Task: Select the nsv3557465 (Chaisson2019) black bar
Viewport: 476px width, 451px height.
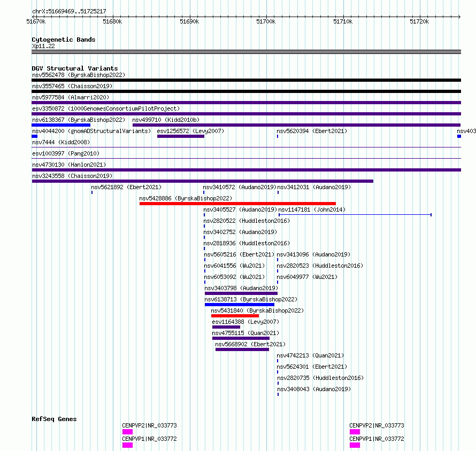Action: pos(246,91)
